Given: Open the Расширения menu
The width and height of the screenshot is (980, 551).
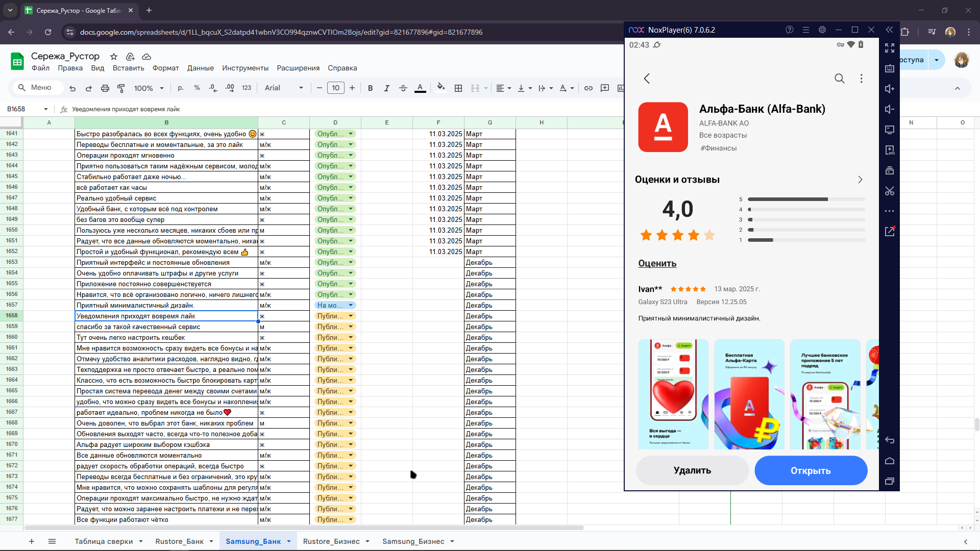Looking at the screenshot, I should tap(298, 68).
